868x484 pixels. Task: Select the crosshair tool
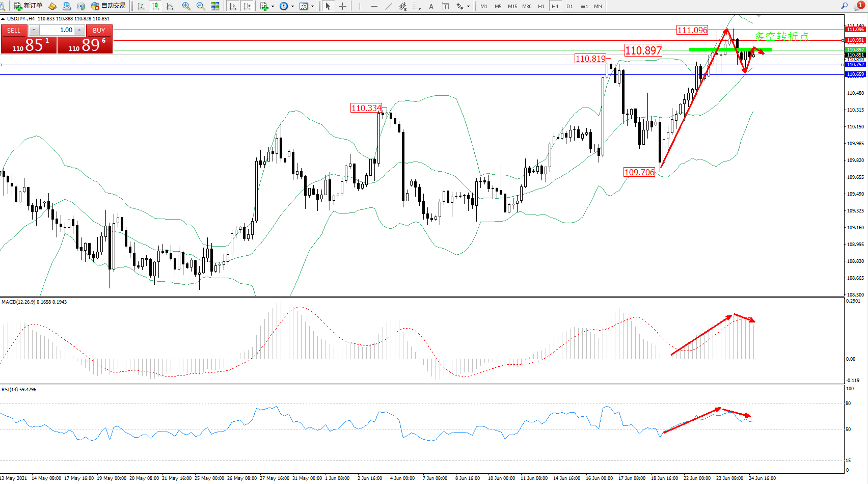pos(343,6)
